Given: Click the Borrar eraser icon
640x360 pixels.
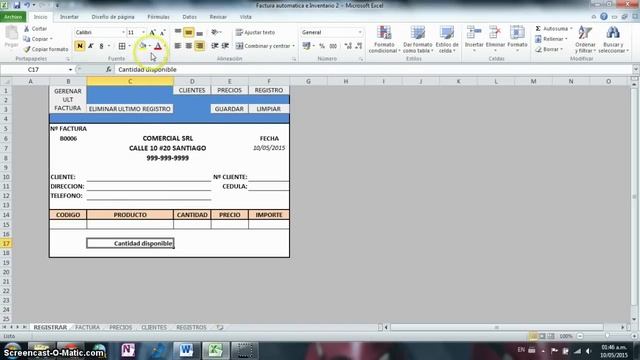Looking at the screenshot, I should [x=538, y=49].
